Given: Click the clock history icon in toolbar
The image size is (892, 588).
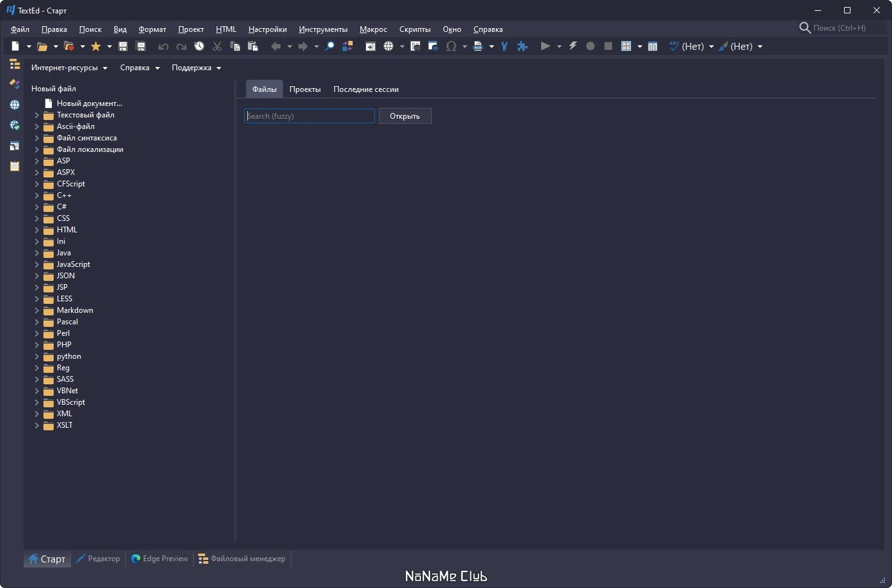Looking at the screenshot, I should [199, 47].
